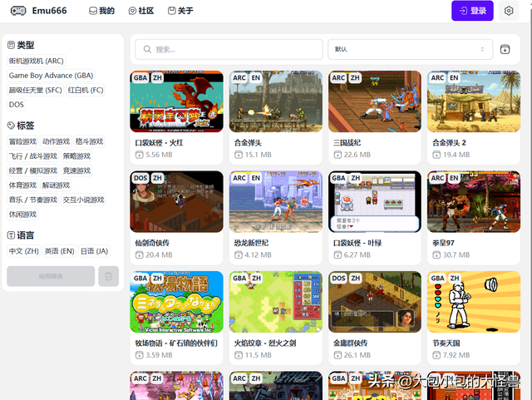Click download icon next to 26.1 MB

pos(337,355)
